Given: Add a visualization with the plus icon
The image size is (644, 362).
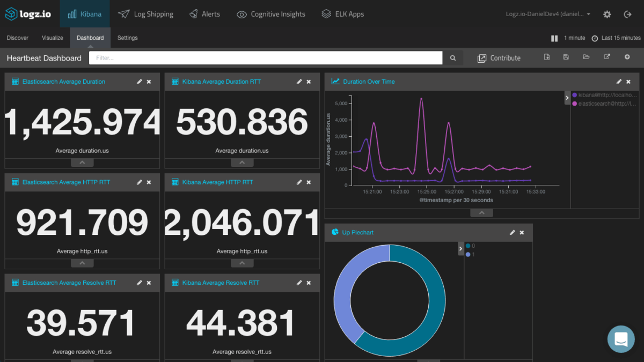Looking at the screenshot, I should [x=627, y=57].
